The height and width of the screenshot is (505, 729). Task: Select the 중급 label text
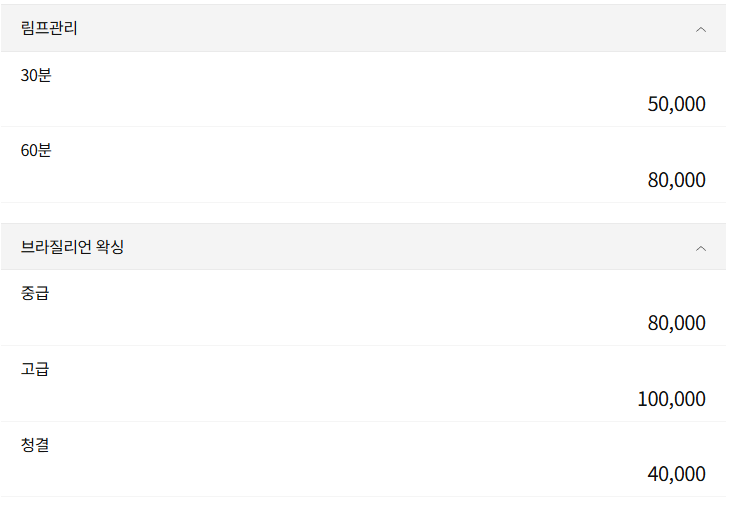pos(35,294)
